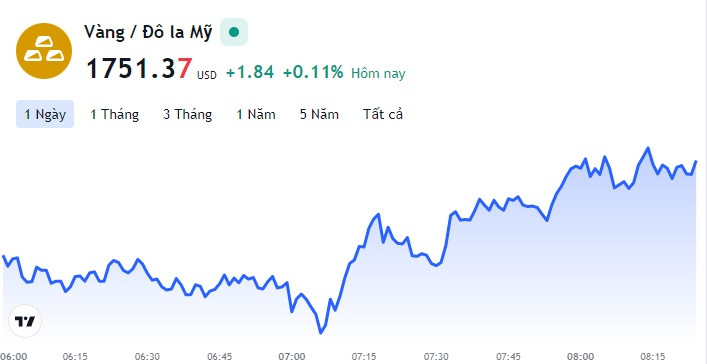Viewport: 707px width, 364px height.
Task: Switch to the 1 Tháng range
Action: (x=115, y=114)
